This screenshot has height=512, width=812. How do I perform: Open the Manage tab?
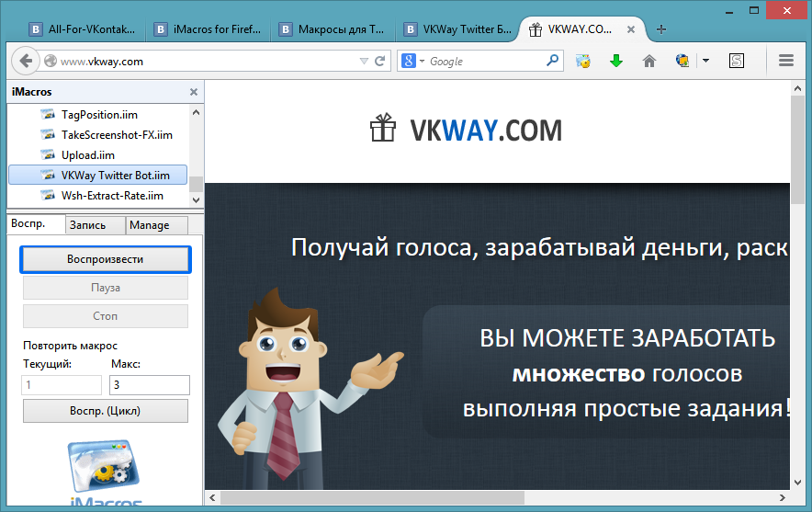coord(156,225)
